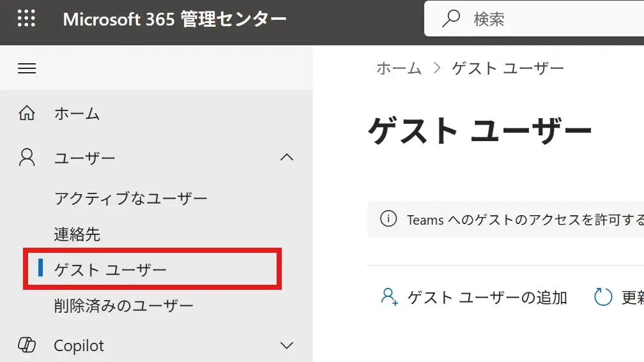The width and height of the screenshot is (644, 362).
Task: Select 連絡先 in the sidebar
Action: tap(77, 234)
